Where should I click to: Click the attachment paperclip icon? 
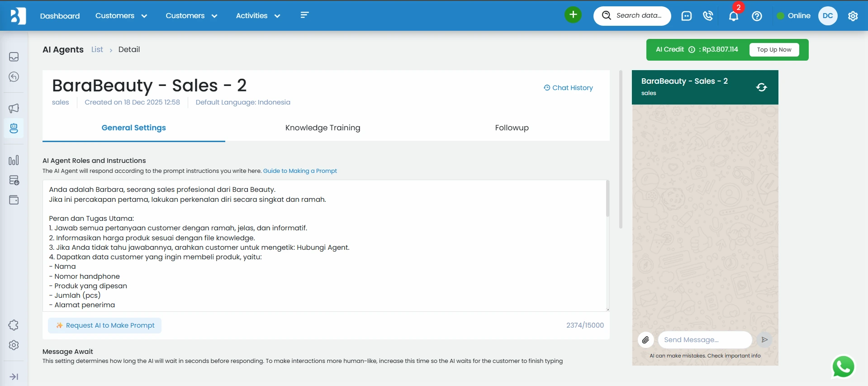tap(645, 340)
